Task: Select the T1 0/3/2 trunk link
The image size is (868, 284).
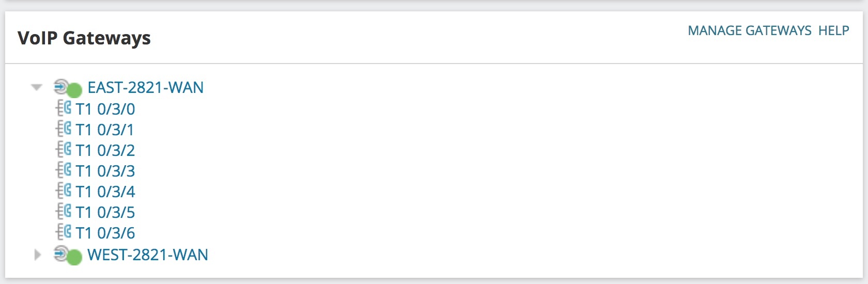Action: coord(105,150)
